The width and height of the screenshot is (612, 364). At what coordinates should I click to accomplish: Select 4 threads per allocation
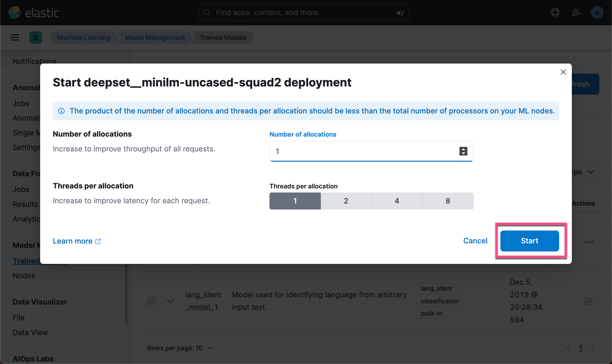tap(397, 201)
